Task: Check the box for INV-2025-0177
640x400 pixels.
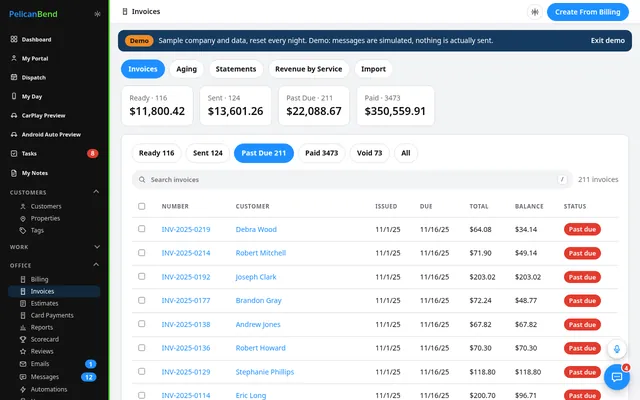Action: click(142, 300)
